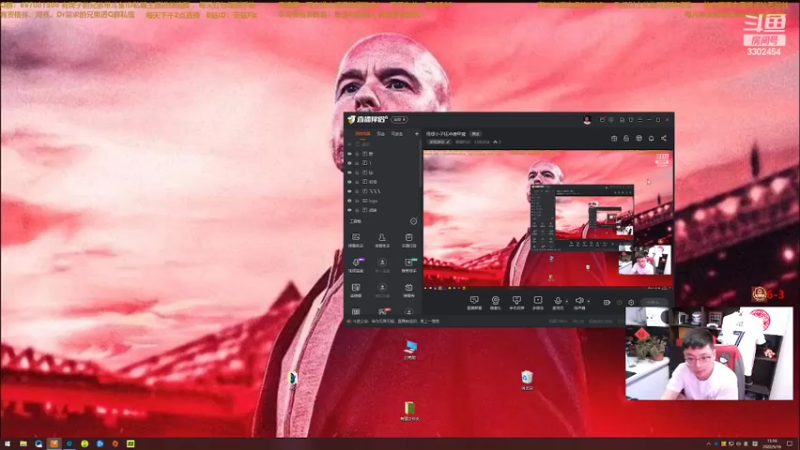Click the start live button at bottom right
The width and height of the screenshot is (800, 450).
click(654, 303)
